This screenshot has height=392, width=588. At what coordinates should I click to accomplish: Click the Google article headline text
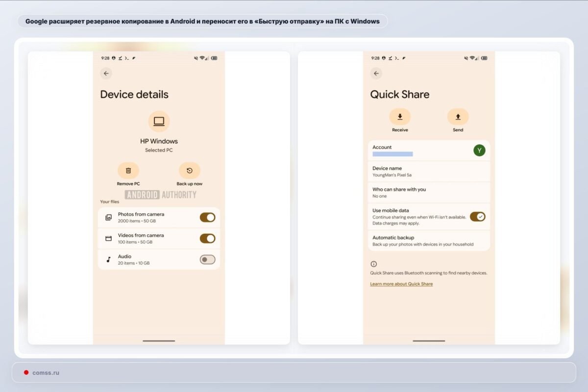tap(202, 21)
